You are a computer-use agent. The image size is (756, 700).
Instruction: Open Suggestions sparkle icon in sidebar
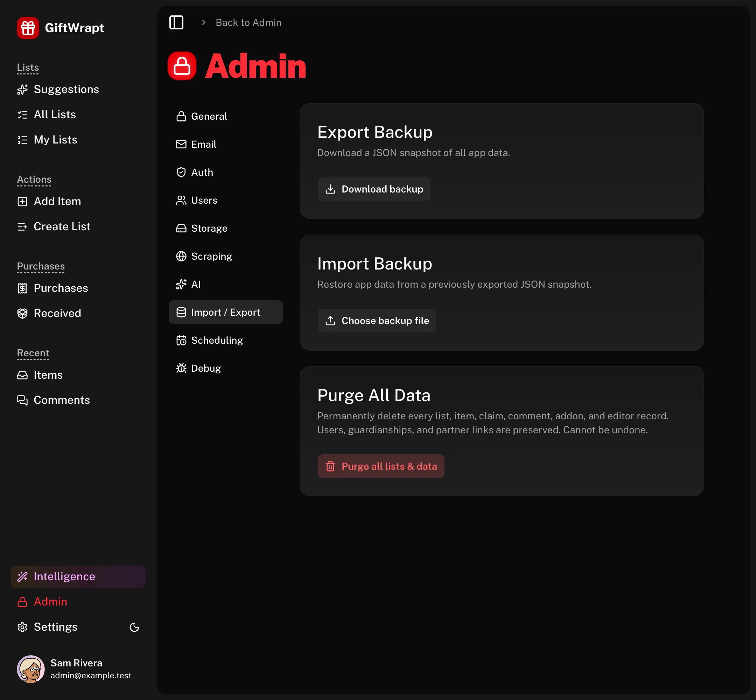(x=22, y=89)
